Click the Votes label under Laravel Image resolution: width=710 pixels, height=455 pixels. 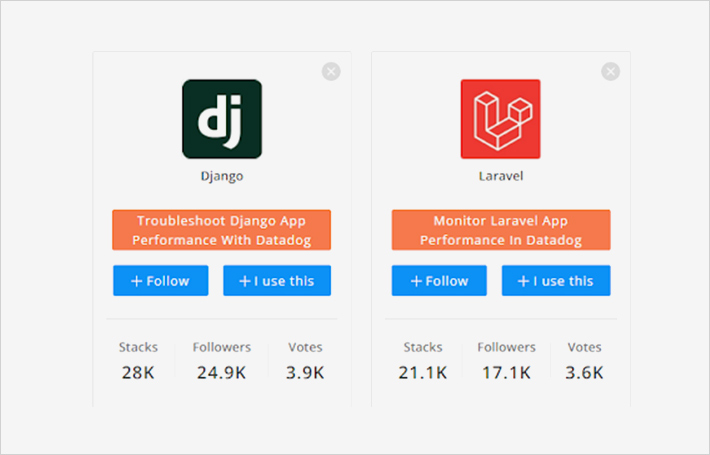[x=585, y=347]
